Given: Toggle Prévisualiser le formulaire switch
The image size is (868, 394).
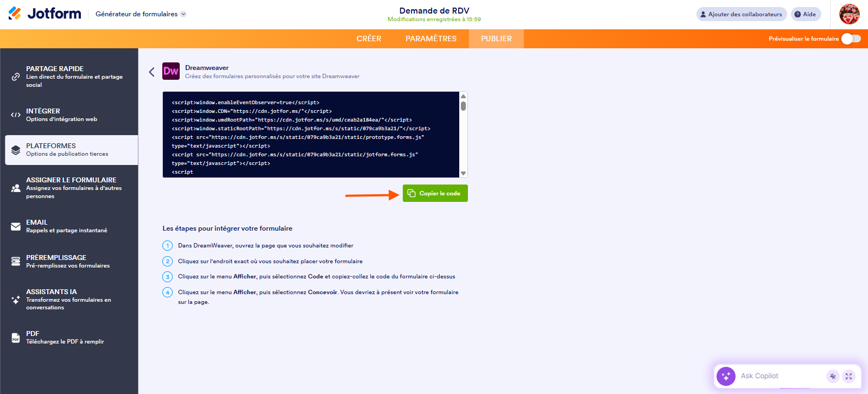Looking at the screenshot, I should [851, 39].
